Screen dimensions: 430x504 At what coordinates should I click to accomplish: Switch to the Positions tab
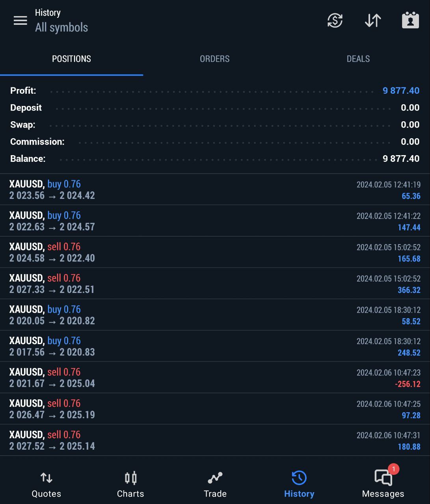click(x=71, y=59)
